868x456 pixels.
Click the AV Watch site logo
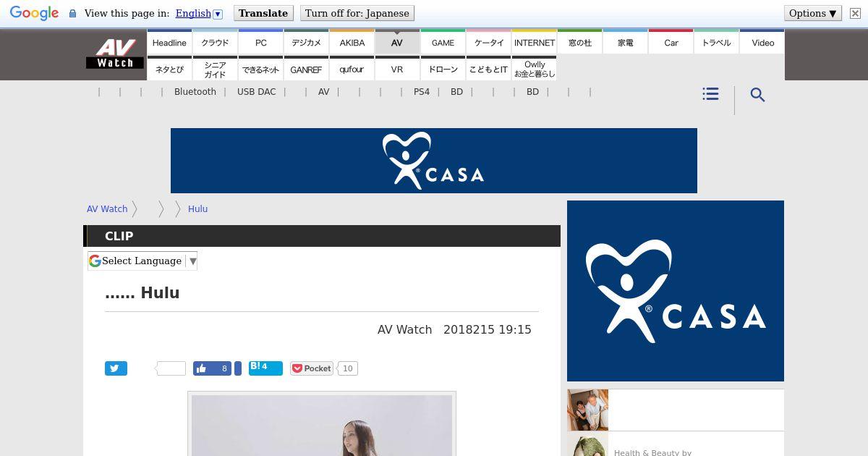point(115,54)
